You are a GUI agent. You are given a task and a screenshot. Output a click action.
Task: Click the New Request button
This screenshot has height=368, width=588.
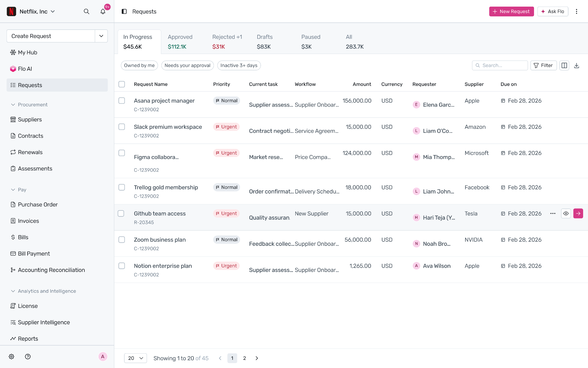[x=511, y=11]
